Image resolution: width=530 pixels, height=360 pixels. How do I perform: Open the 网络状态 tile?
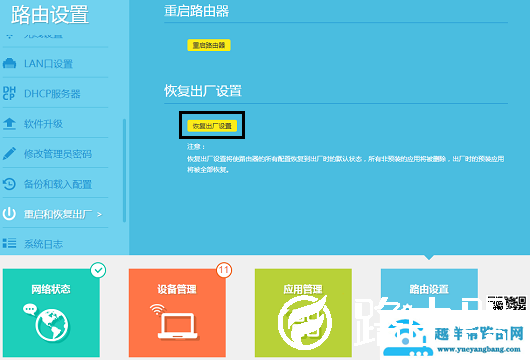pyautogui.click(x=51, y=313)
